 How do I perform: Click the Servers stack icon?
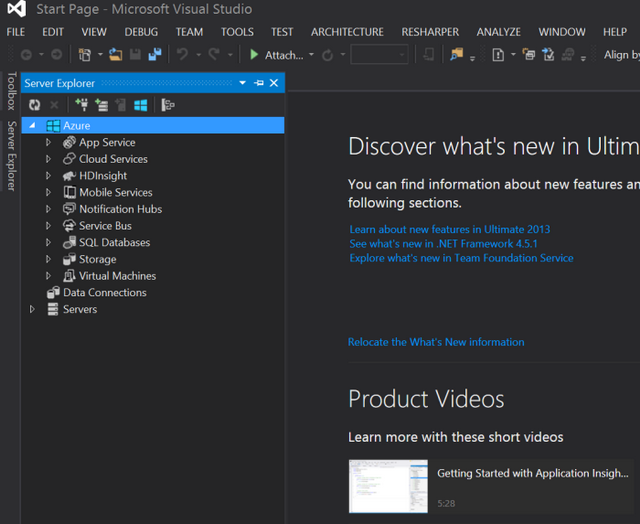pyautogui.click(x=53, y=309)
